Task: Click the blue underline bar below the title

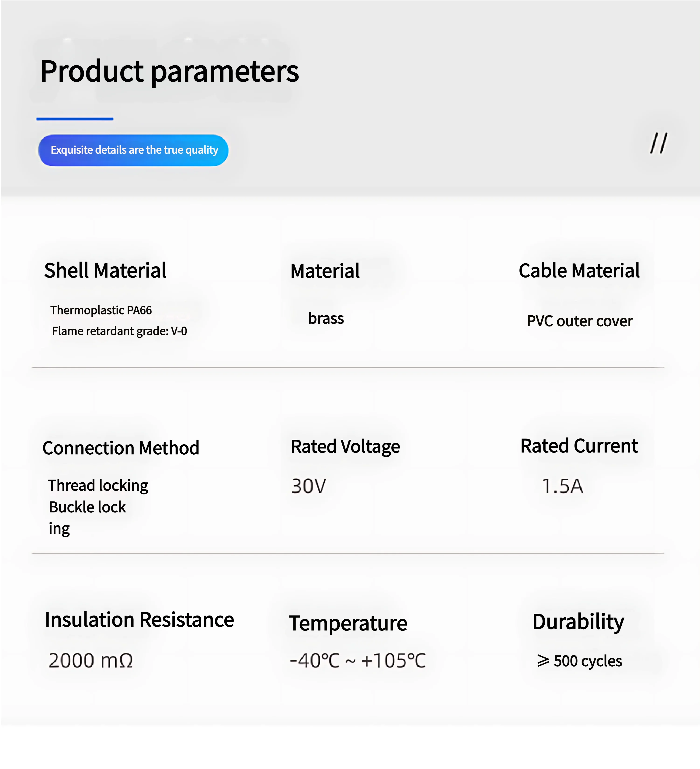Action: coord(75,119)
